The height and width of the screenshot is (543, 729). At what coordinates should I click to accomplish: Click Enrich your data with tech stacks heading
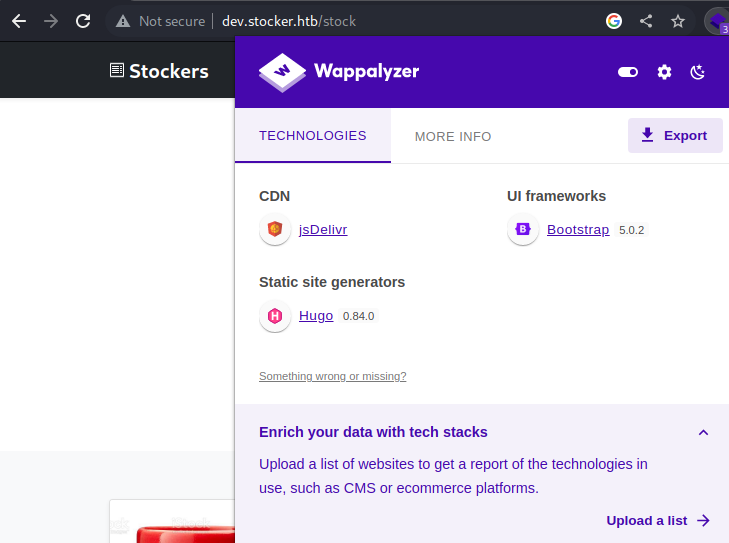[x=373, y=432]
